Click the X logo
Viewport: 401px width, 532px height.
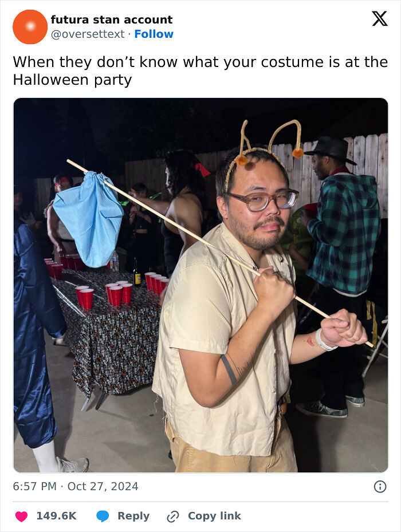tap(380, 19)
